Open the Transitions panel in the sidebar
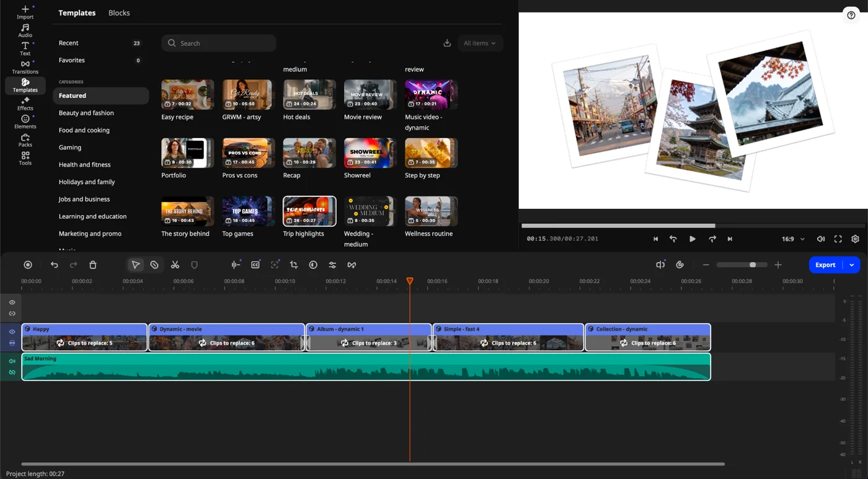This screenshot has width=868, height=479. pos(25,67)
